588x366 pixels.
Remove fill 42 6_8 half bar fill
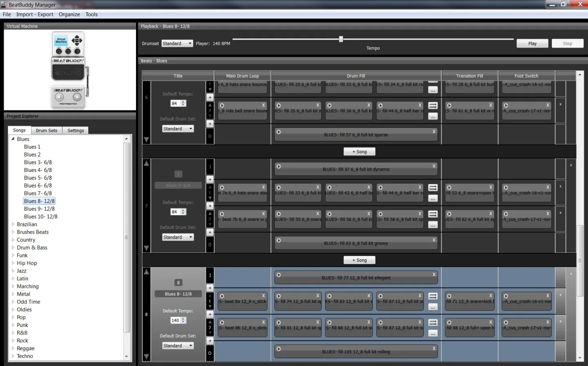pyautogui.click(x=369, y=187)
